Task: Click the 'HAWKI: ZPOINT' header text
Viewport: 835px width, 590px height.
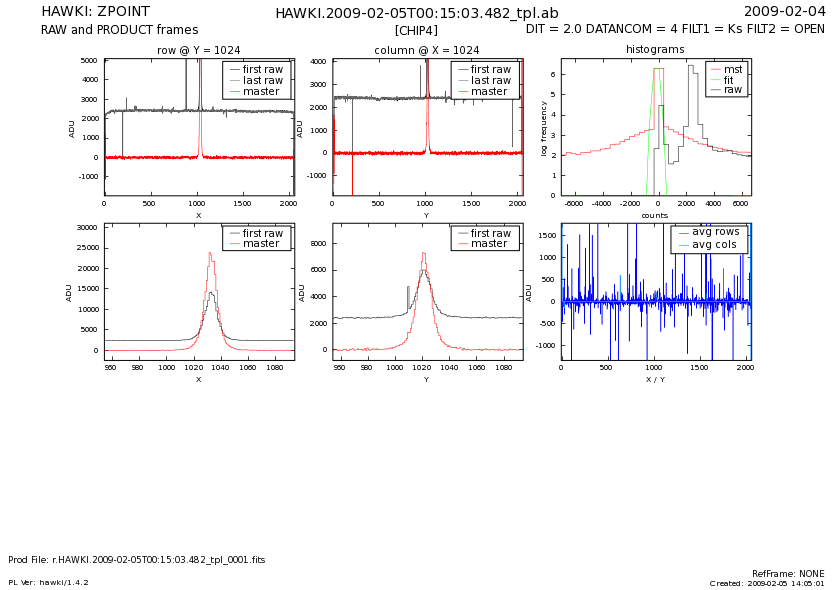Action: click(x=94, y=12)
